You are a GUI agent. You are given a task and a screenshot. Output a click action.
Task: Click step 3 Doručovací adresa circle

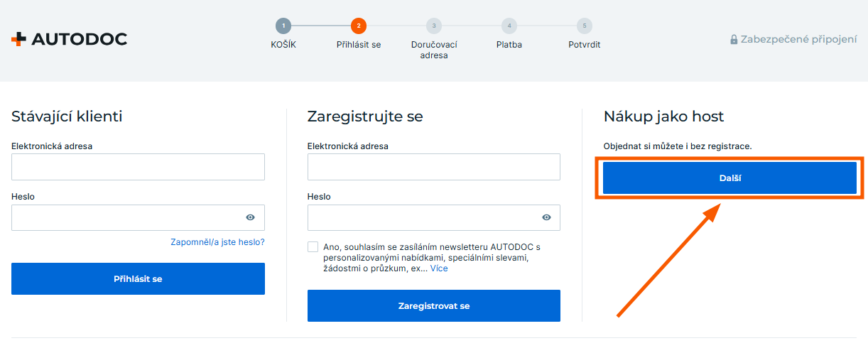(434, 26)
